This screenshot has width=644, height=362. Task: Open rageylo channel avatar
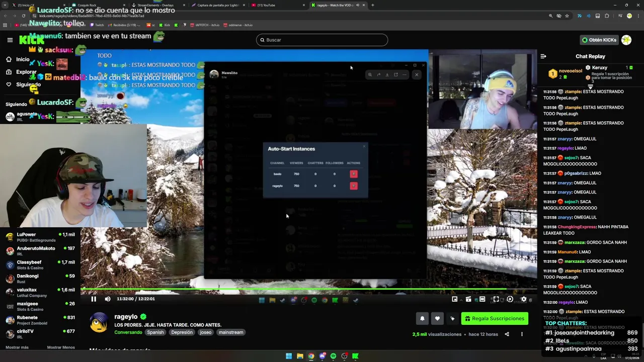click(x=99, y=323)
